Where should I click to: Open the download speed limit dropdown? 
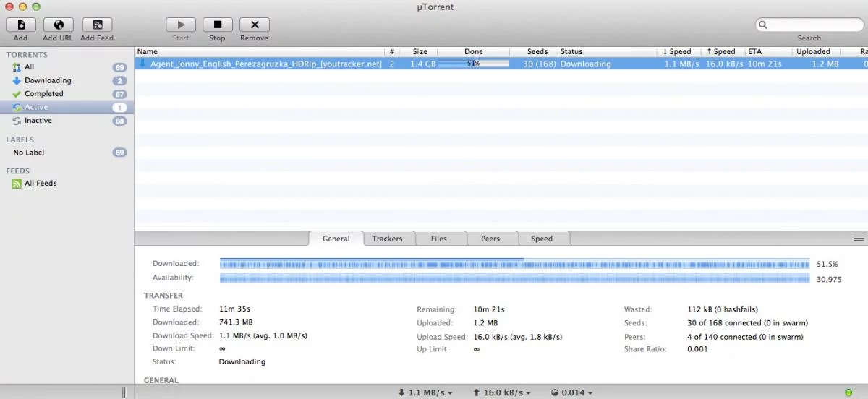pyautogui.click(x=425, y=392)
